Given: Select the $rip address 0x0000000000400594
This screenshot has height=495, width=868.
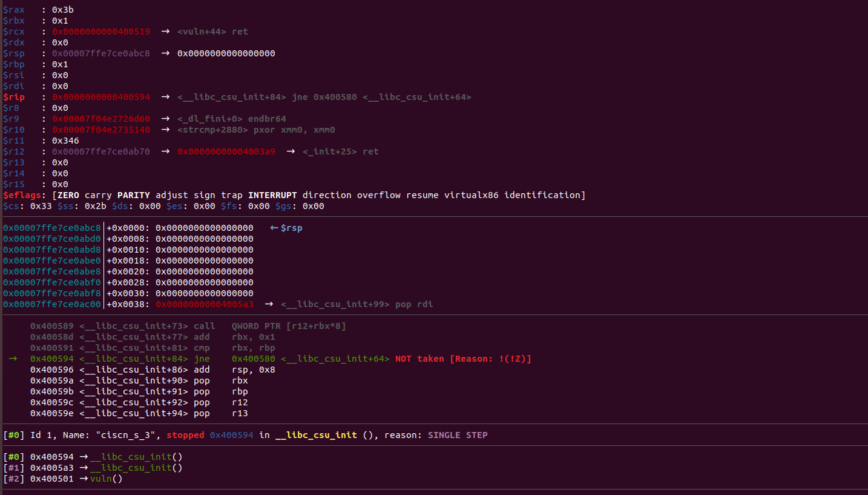Looking at the screenshot, I should click(x=101, y=97).
